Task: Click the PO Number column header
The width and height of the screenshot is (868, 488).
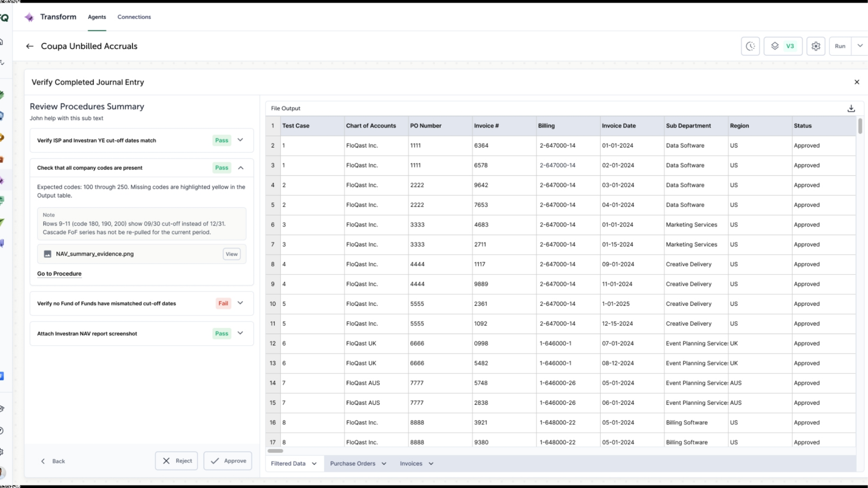Action: click(440, 126)
